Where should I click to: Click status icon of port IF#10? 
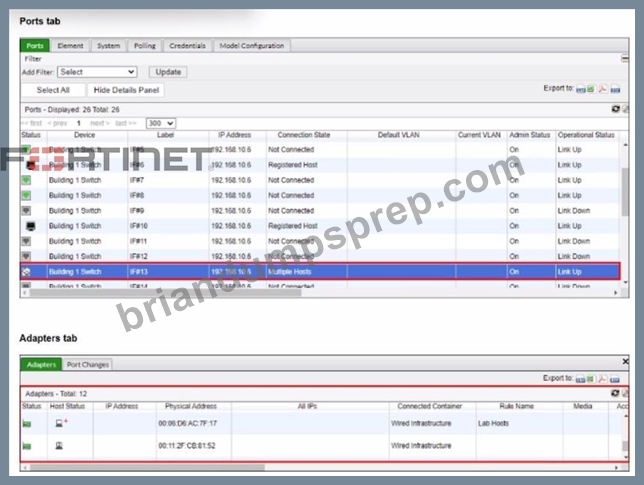[x=30, y=226]
